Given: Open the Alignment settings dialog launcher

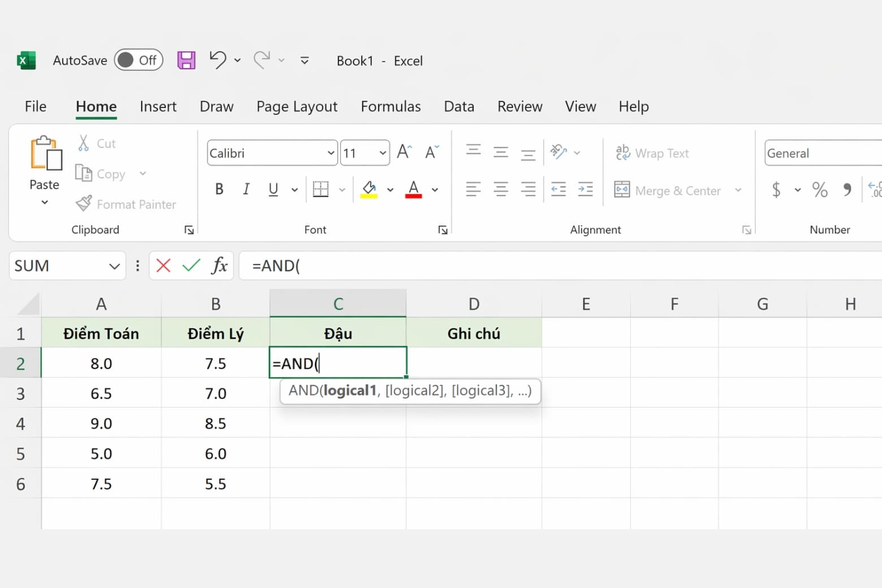Looking at the screenshot, I should (746, 230).
